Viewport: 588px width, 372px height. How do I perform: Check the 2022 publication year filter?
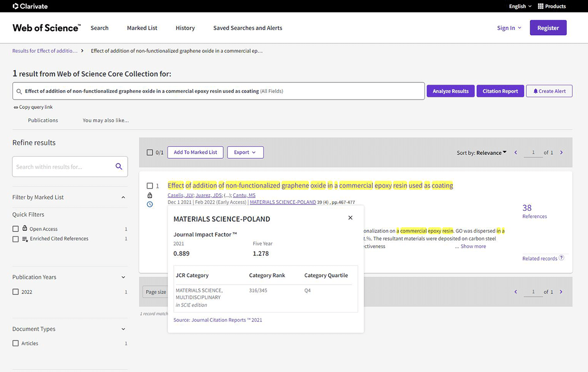click(16, 292)
